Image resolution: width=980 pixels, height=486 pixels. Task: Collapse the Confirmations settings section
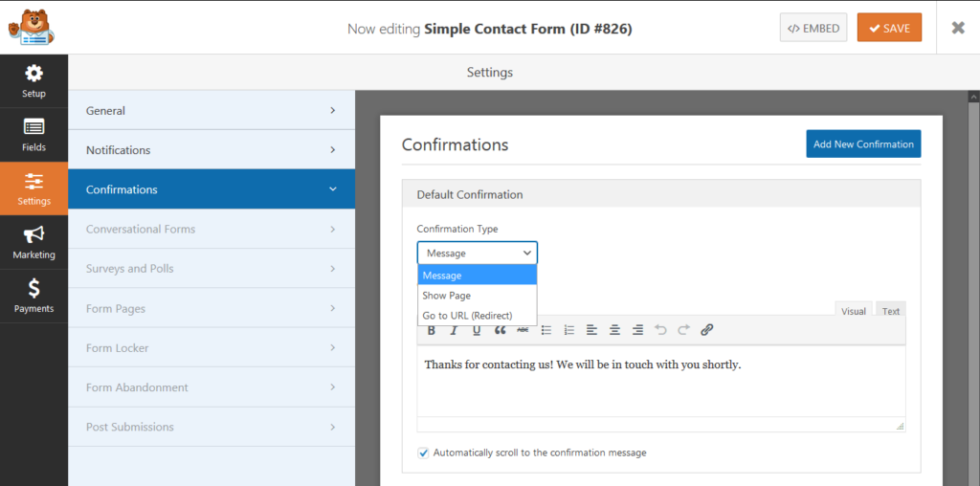pos(212,189)
